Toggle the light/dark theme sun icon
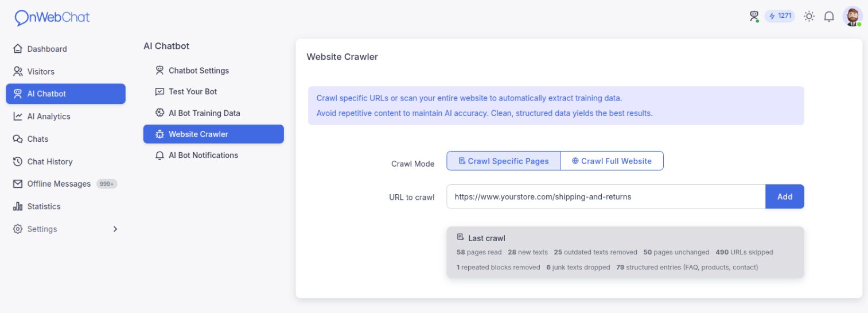868x313 pixels. tap(809, 17)
